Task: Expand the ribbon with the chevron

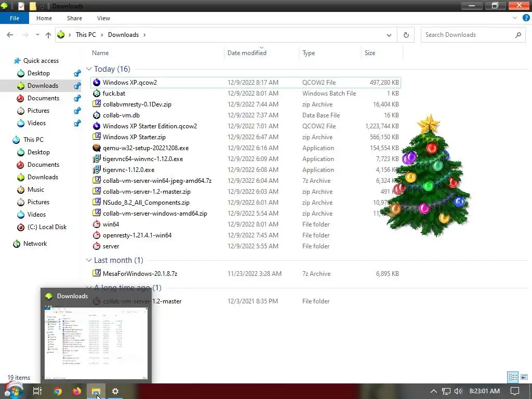Action: coord(515,18)
